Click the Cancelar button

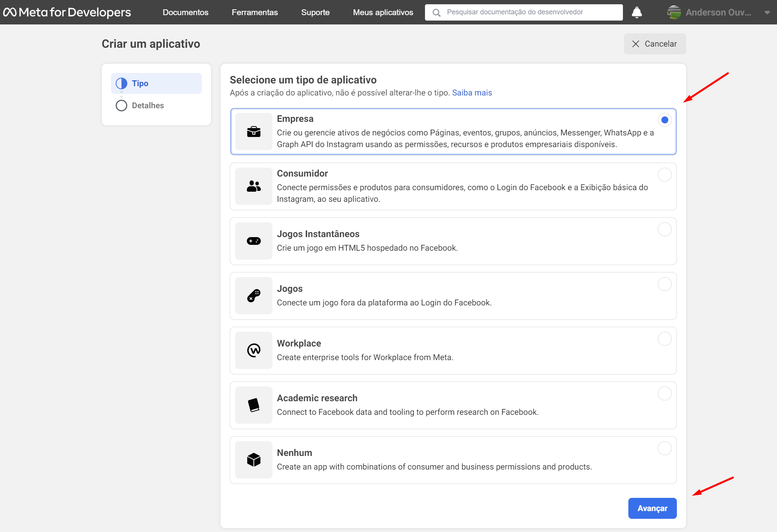click(x=655, y=44)
